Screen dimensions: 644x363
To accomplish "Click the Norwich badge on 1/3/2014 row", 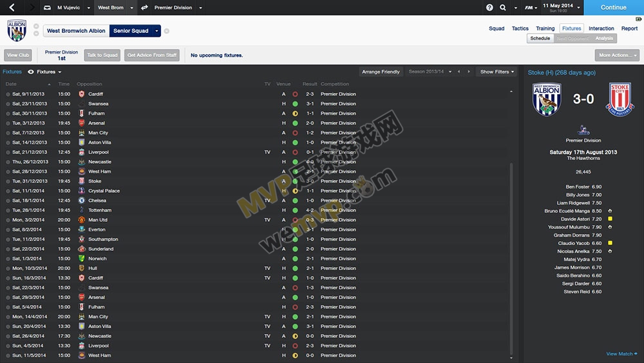I will click(x=81, y=259).
